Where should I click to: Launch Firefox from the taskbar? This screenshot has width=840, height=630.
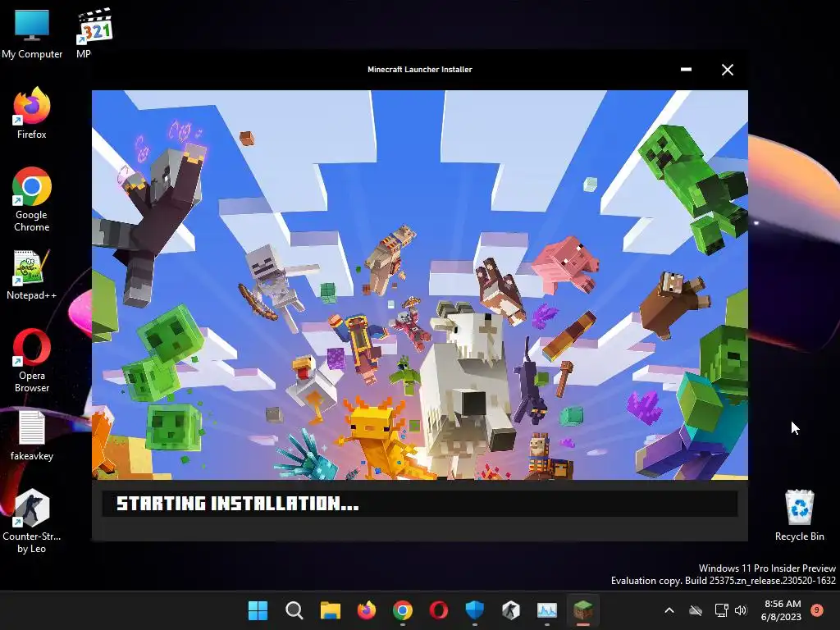(x=367, y=610)
